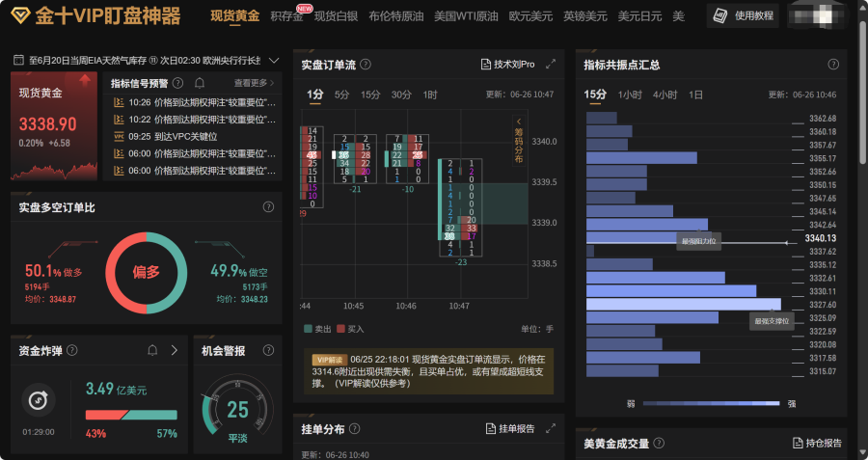Expand the 实盘订单流 panel to fullscreen
The image size is (868, 460).
click(551, 65)
